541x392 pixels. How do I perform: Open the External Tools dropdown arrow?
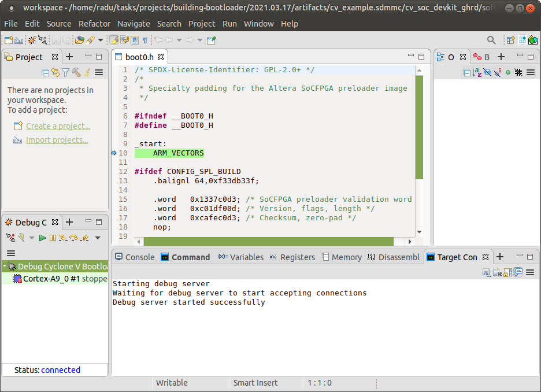point(101,40)
